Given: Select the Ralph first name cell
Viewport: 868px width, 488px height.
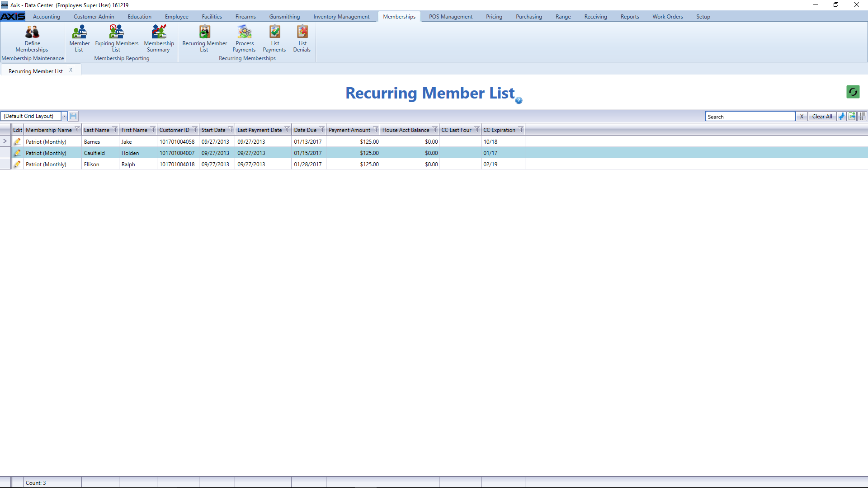Looking at the screenshot, I should pyautogui.click(x=138, y=164).
